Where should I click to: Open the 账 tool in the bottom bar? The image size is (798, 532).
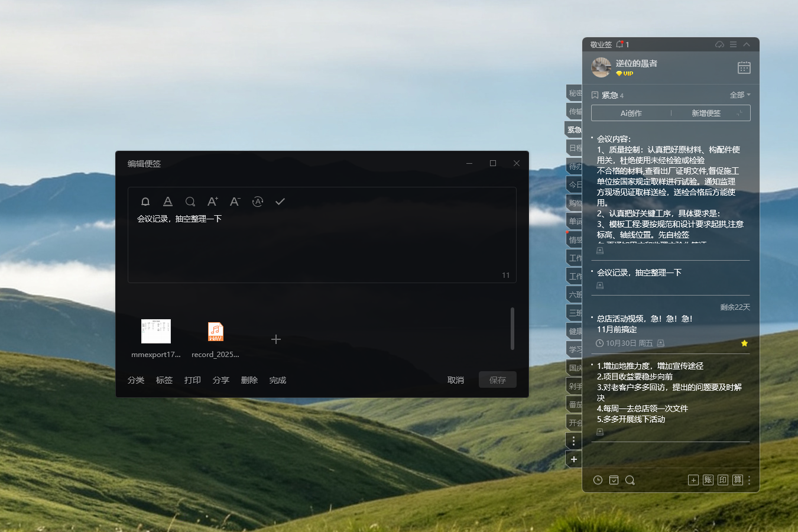(708, 480)
